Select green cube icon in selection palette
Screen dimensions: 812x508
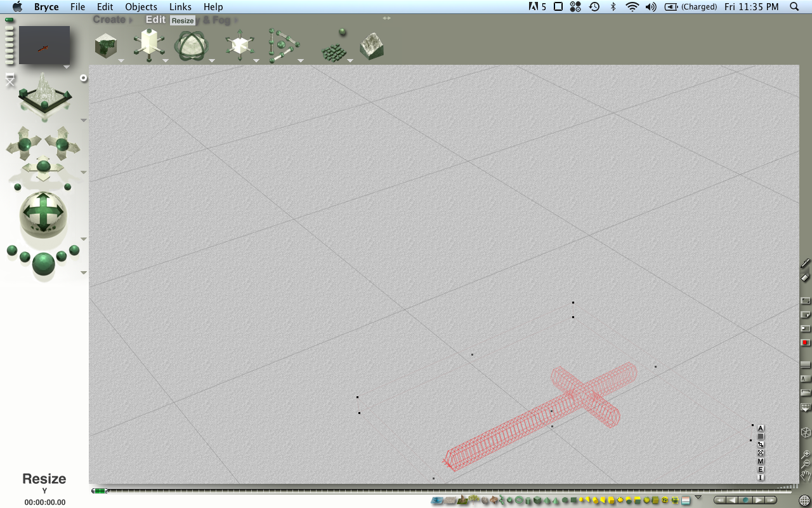pyautogui.click(x=537, y=501)
